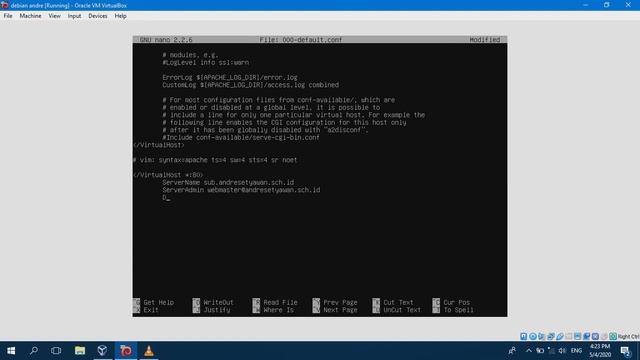This screenshot has width=640, height=360.
Task: Click the 'Next Page' nano shortcut label
Action: pos(340,310)
